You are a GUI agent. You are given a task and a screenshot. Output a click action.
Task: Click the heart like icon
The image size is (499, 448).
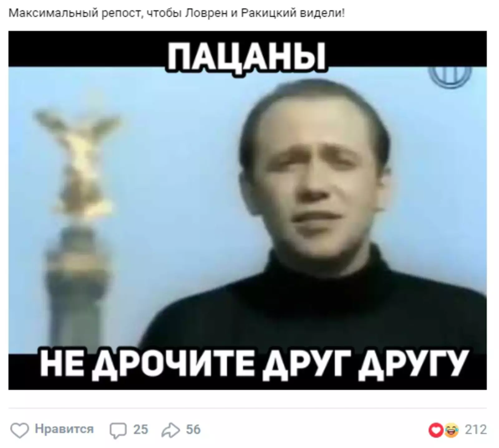coord(19,430)
